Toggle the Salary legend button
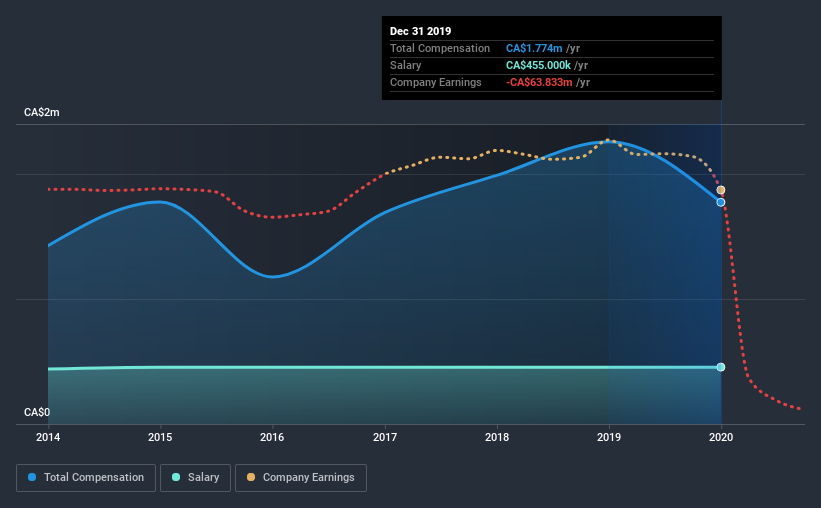This screenshot has width=821, height=508. pyautogui.click(x=195, y=478)
